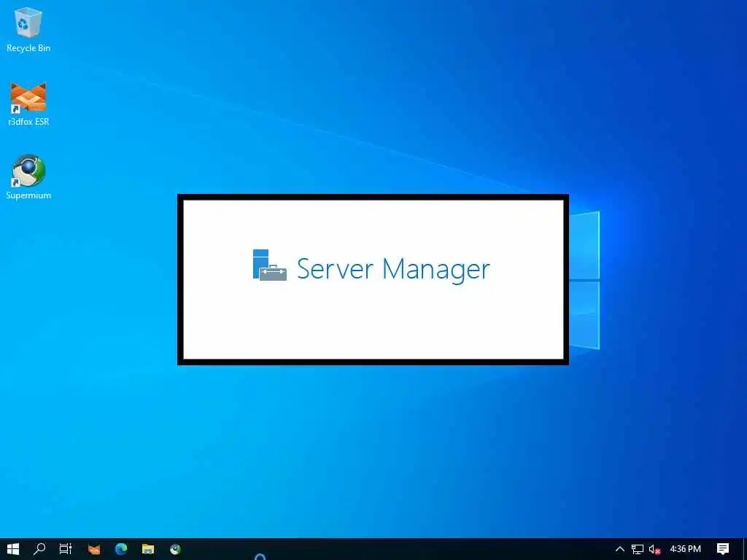The image size is (747, 560).
Task: Click the Server Manager splash logo
Action: pos(270,265)
